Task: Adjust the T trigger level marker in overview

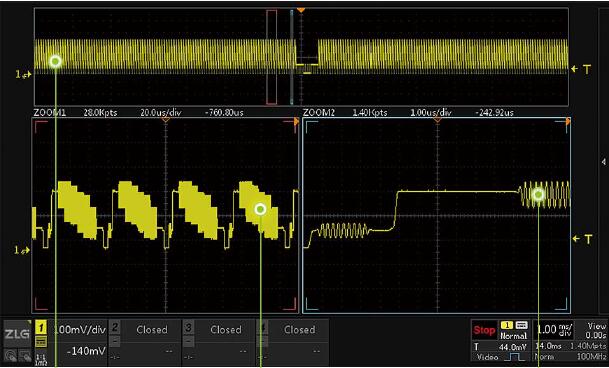Action: (581, 69)
